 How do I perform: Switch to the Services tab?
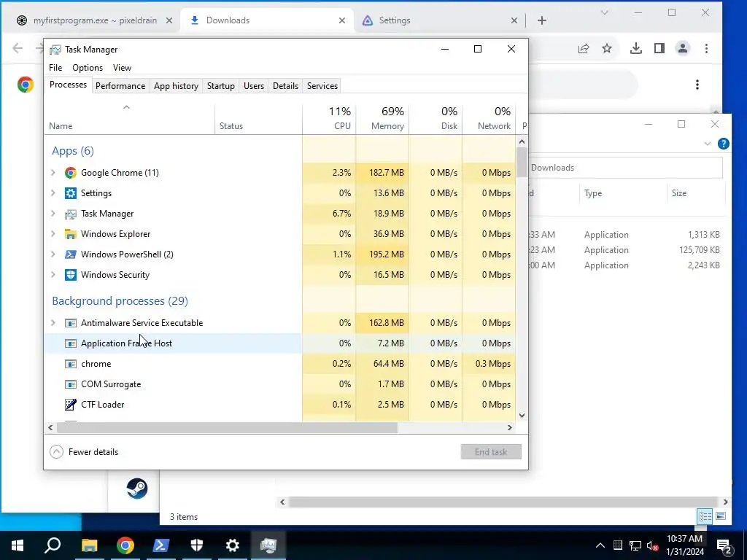[322, 86]
